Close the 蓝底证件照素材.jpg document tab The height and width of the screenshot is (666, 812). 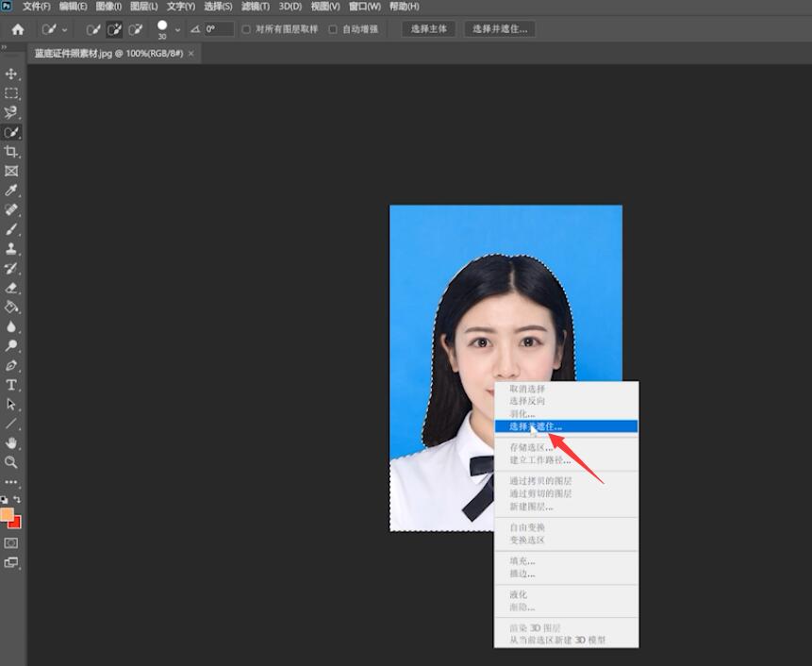click(191, 54)
